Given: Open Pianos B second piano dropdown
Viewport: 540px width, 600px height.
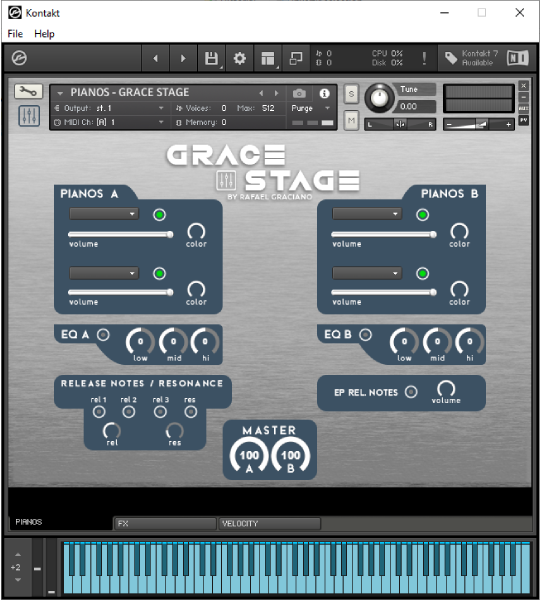Looking at the screenshot, I should 367,273.
